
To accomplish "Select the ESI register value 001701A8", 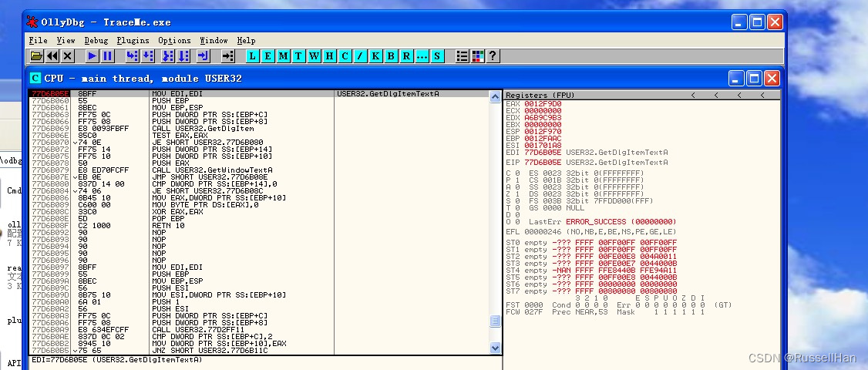I will 543,145.
